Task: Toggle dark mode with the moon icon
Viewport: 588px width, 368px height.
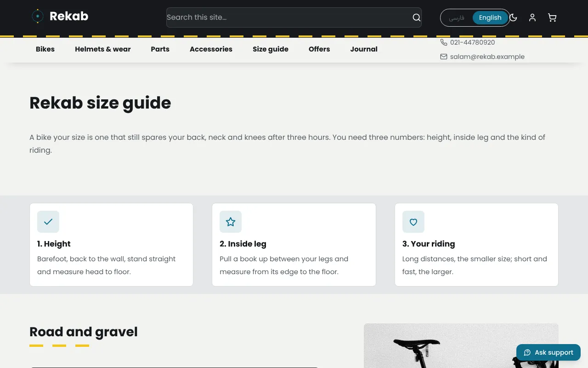Action: [x=514, y=17]
